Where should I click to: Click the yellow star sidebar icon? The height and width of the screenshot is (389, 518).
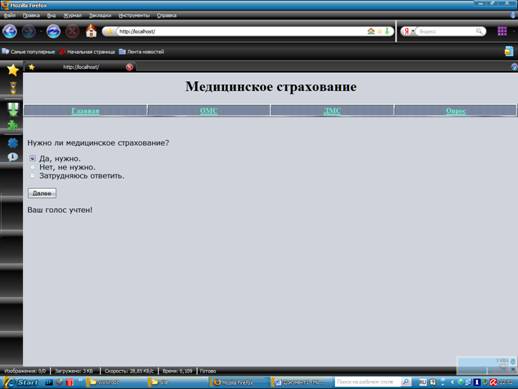13,70
